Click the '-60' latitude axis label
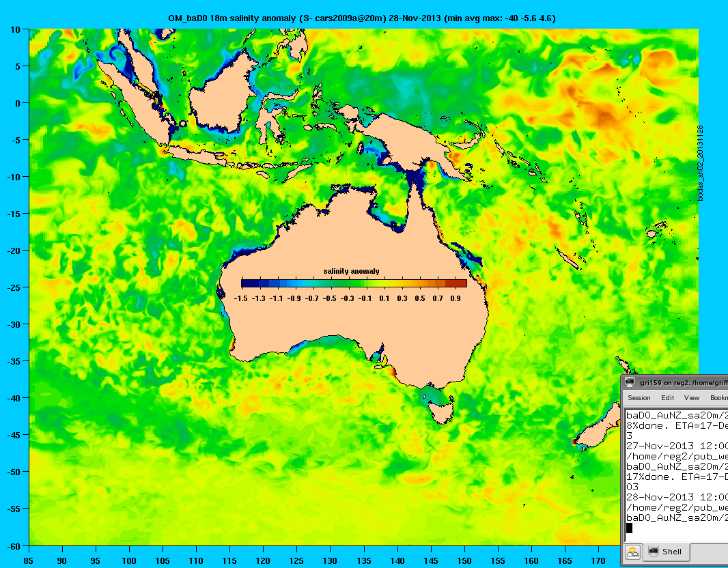 pos(14,546)
